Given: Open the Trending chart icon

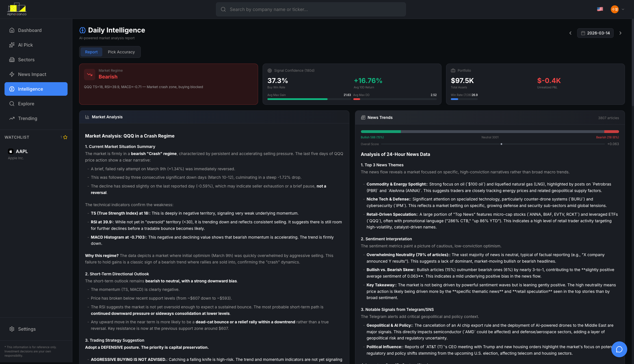Looking at the screenshot, I should [12, 118].
